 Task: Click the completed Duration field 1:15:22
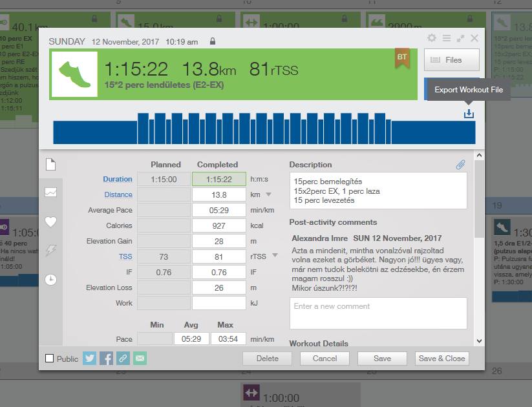pos(219,179)
